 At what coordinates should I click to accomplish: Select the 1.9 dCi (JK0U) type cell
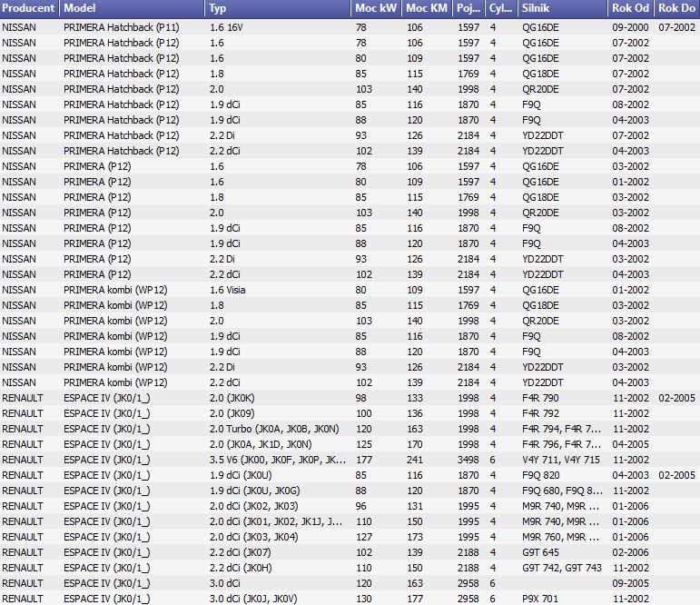[241, 475]
